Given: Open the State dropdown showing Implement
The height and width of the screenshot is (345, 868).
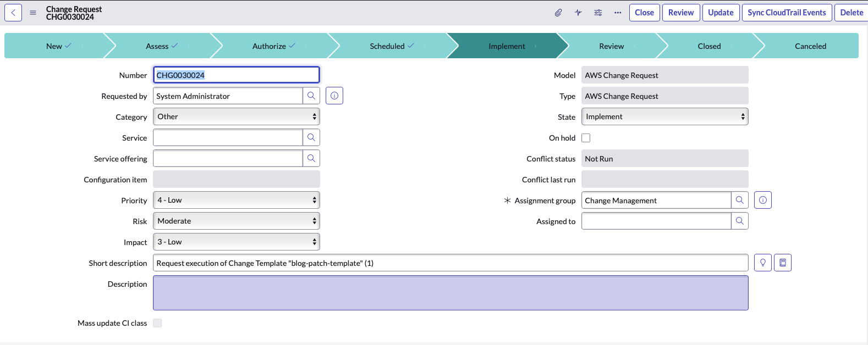Looking at the screenshot, I should tap(665, 116).
